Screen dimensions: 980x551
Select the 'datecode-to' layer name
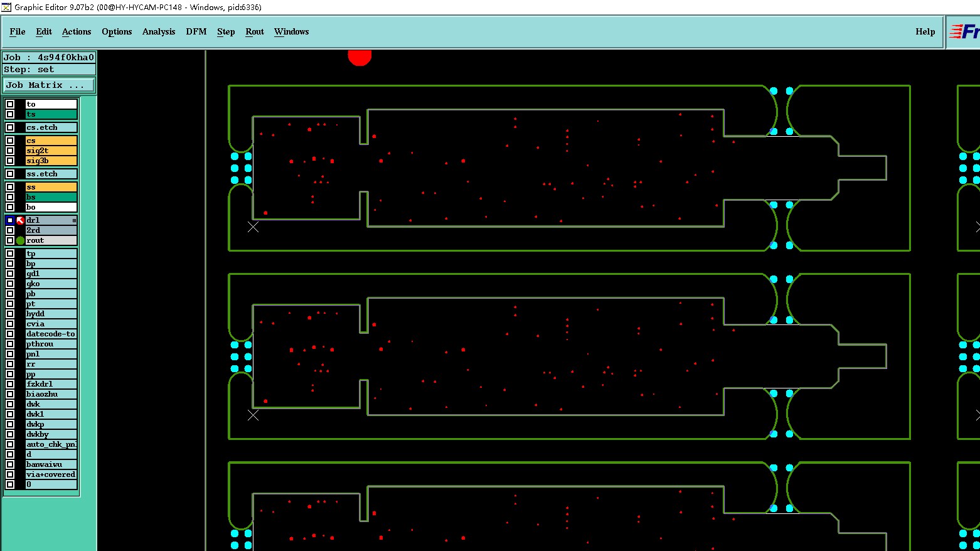tap(51, 334)
